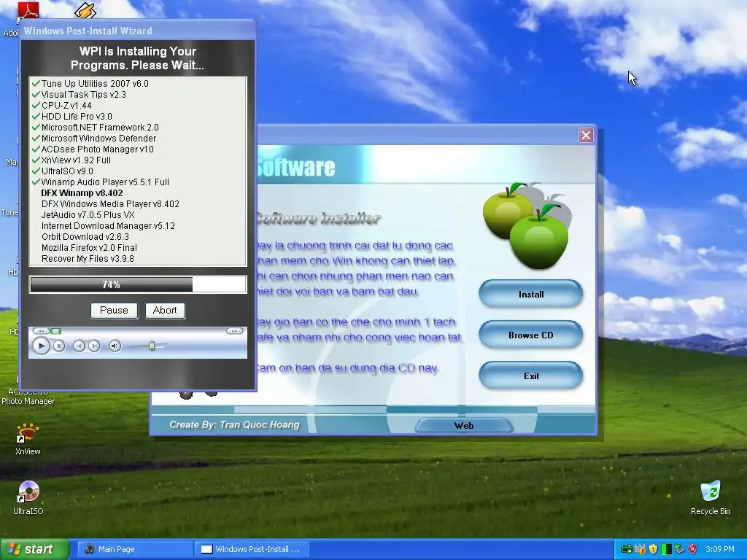The image size is (747, 560).
Task: Skip to previous track in media player
Action: [80, 346]
